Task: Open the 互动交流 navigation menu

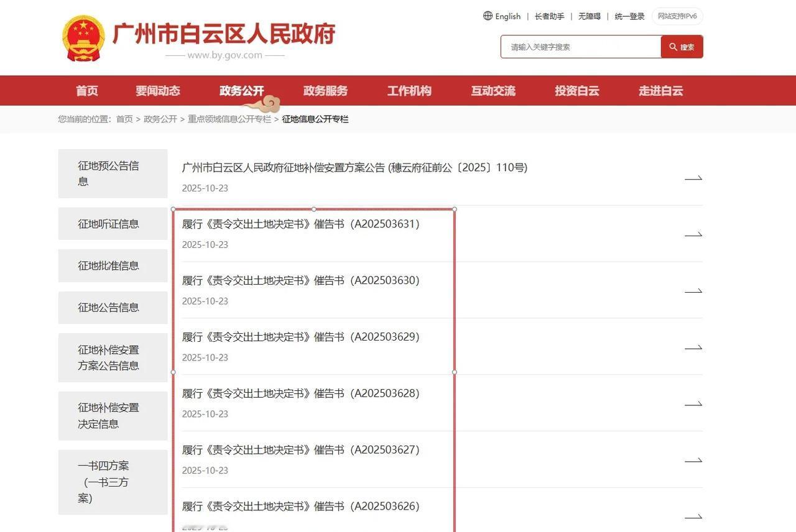Action: click(493, 90)
